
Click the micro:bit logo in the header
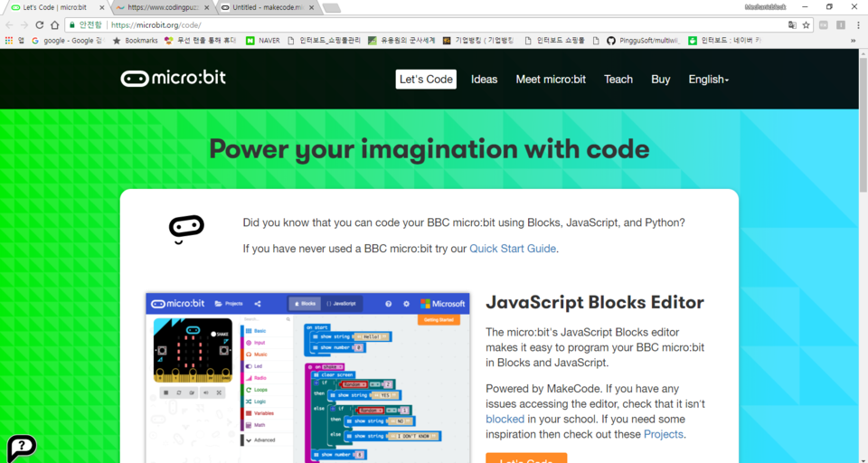coord(174,78)
